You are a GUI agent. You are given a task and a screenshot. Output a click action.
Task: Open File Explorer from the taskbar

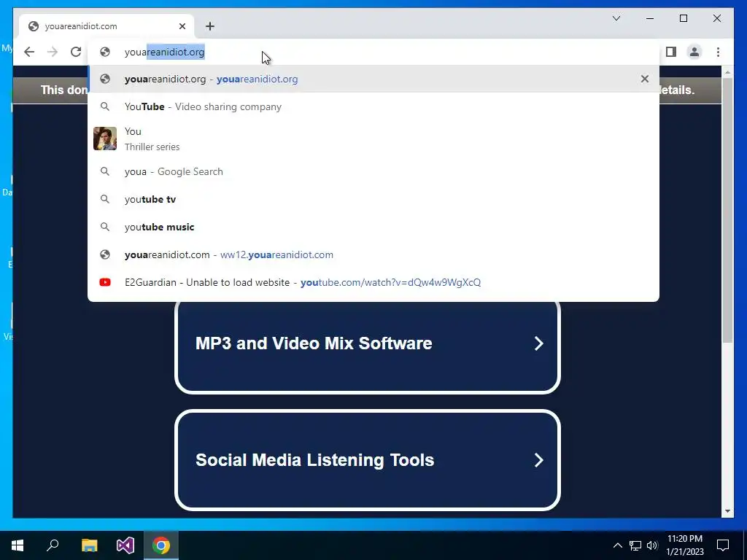point(89,545)
